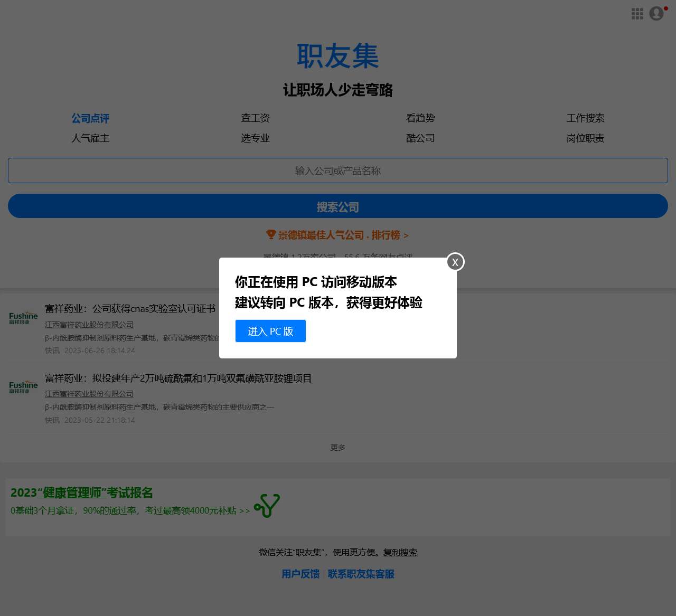Switch to the 查工资 tab

pyautogui.click(x=255, y=118)
